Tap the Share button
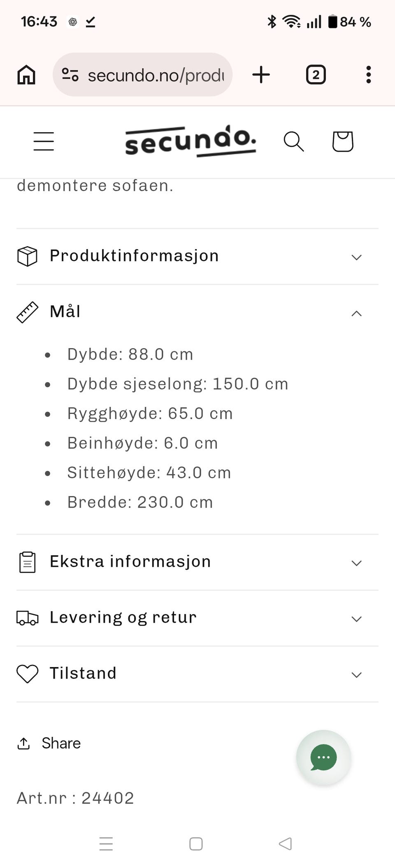The height and width of the screenshot is (868, 395). [49, 743]
